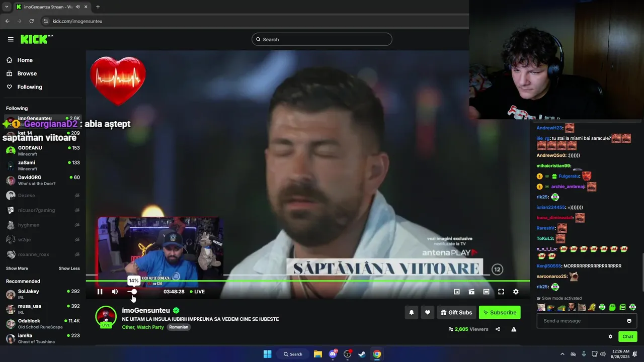Open Browse in the sidebar
This screenshot has width=644, height=362.
pos(22,73)
